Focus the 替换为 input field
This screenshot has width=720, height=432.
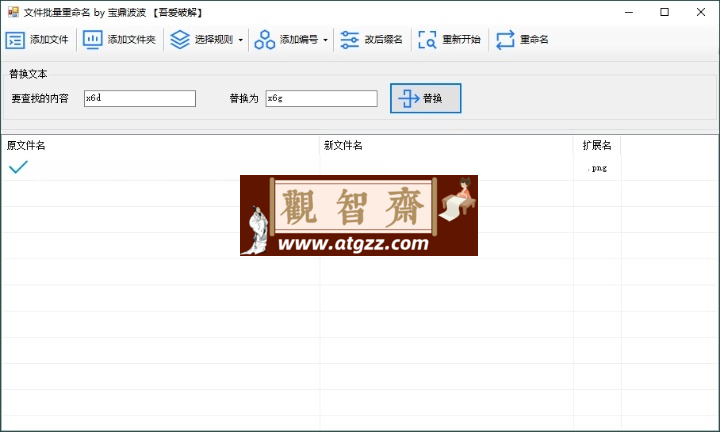321,98
